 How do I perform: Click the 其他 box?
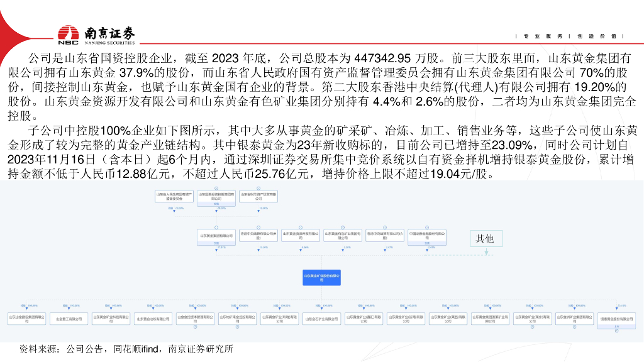[x=484, y=239]
